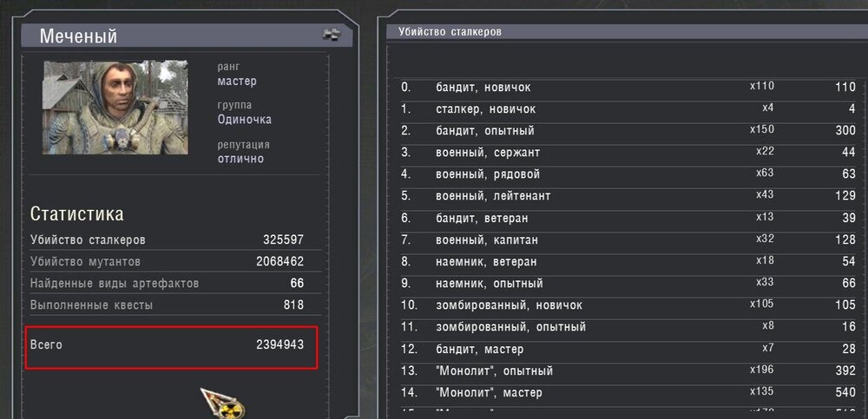Click the reputation value отлично
The width and height of the screenshot is (868, 419).
240,159
